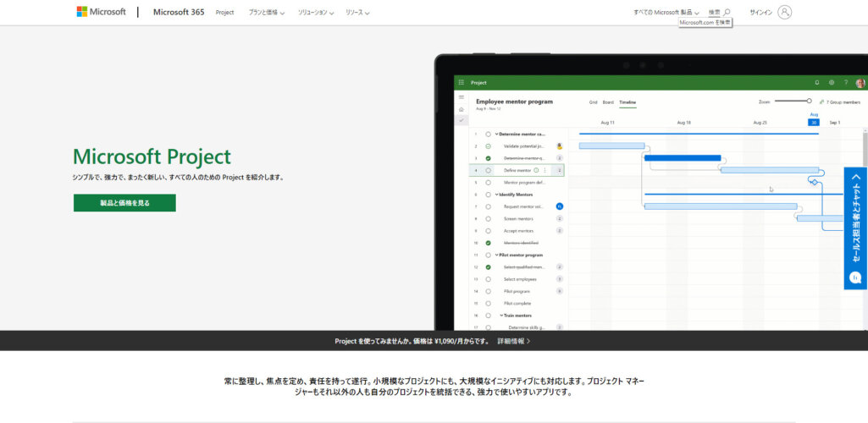
Task: Click the 製品と価格を見る button
Action: pos(124,203)
